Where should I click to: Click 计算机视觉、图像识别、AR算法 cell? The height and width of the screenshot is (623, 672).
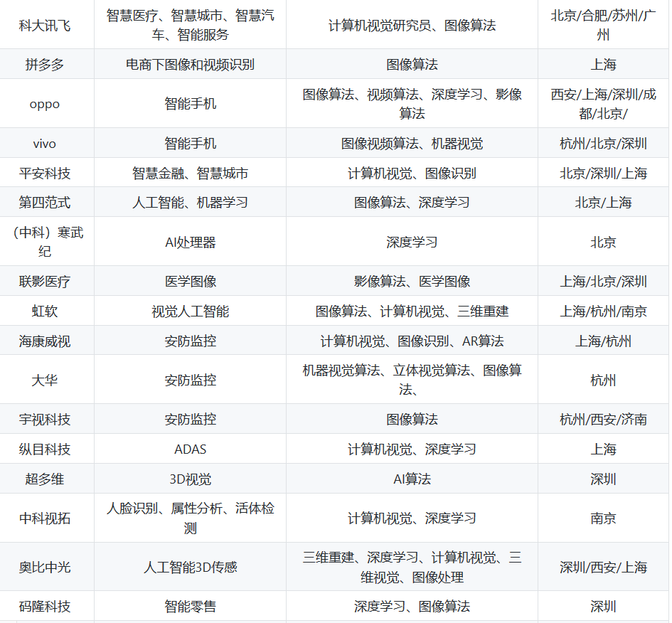(x=412, y=341)
